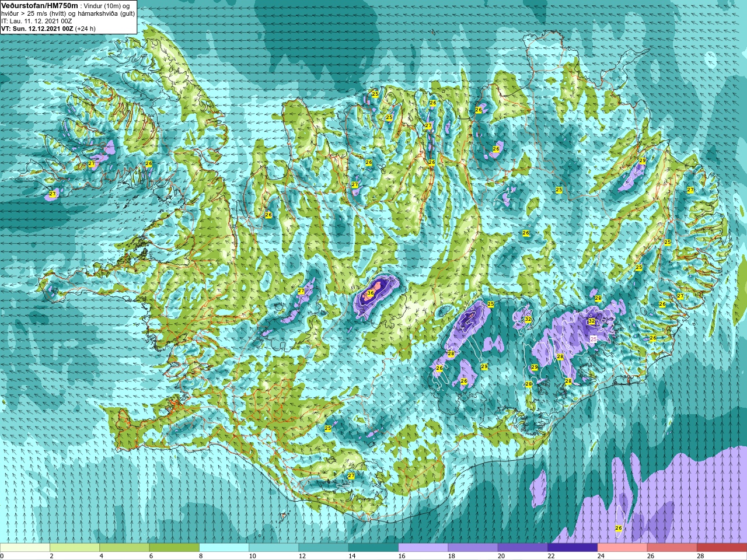Click the 12–14 m/s teal legend swatch
Viewport: 747px width, 560px height.
click(x=323, y=548)
